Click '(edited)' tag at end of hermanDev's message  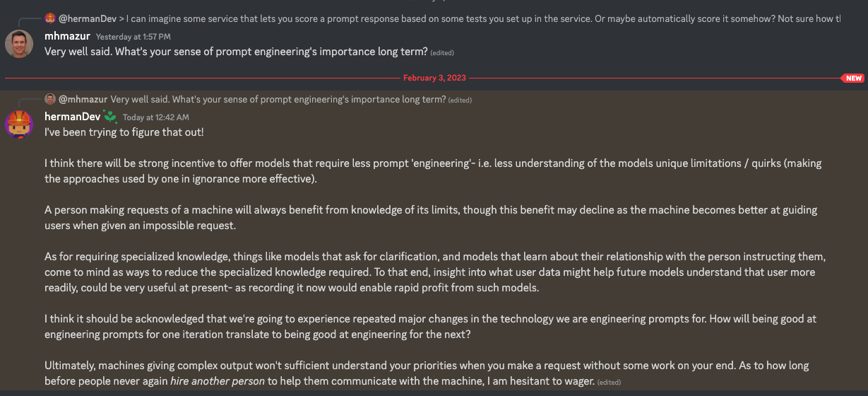(608, 382)
